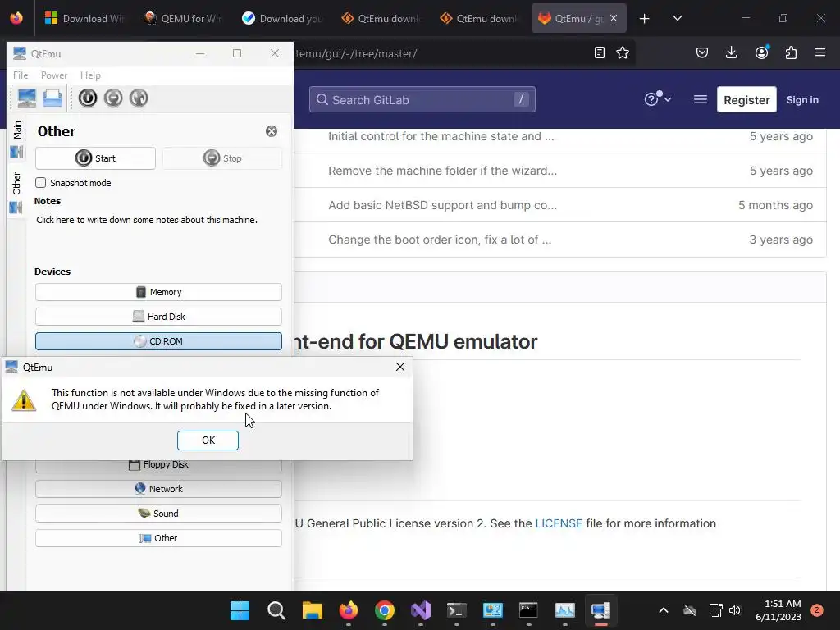Image resolution: width=840 pixels, height=630 pixels.
Task: Click the notes area to write machine notes
Action: 147,220
